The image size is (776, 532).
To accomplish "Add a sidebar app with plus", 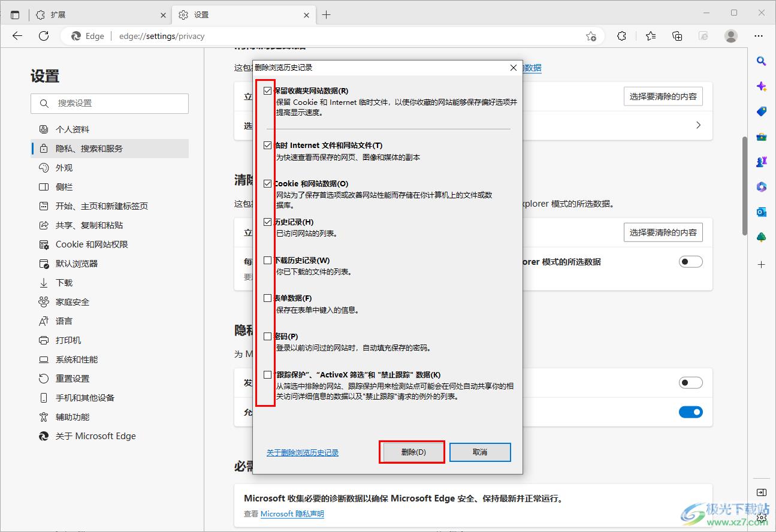I will point(762,264).
